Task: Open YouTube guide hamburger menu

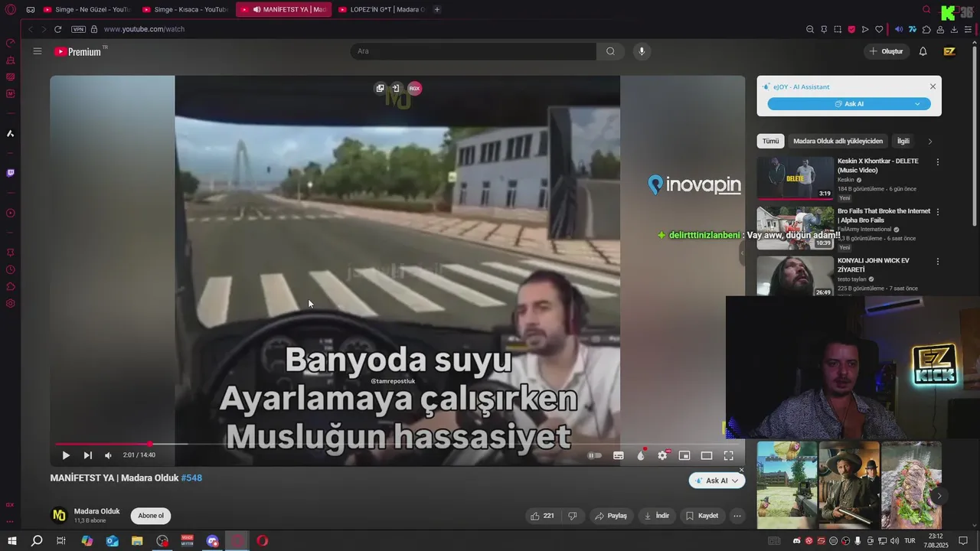Action: click(x=38, y=51)
